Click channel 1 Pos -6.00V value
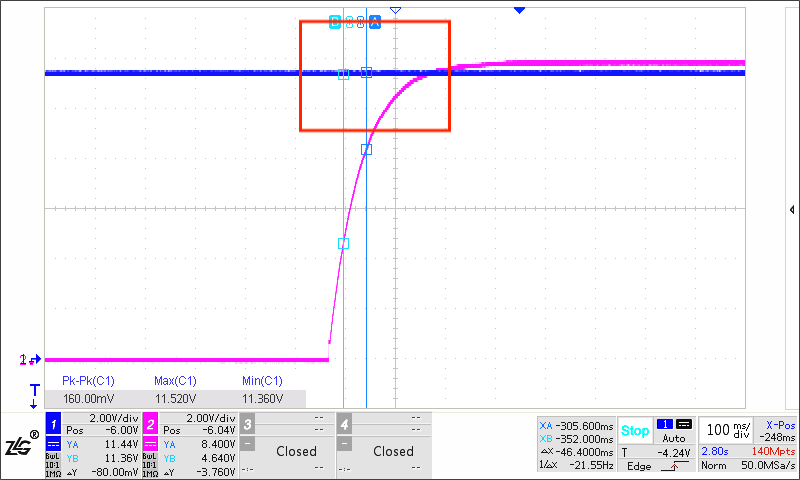Image resolution: width=800 pixels, height=480 pixels. (x=102, y=431)
